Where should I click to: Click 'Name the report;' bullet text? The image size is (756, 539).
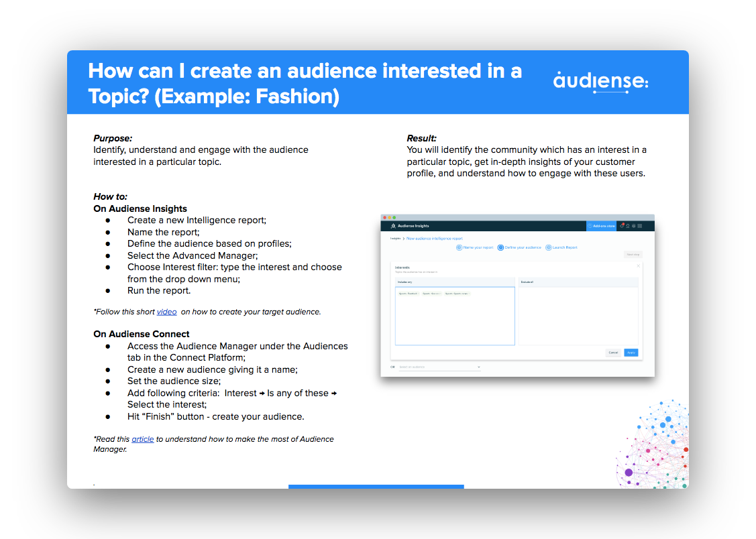[164, 232]
